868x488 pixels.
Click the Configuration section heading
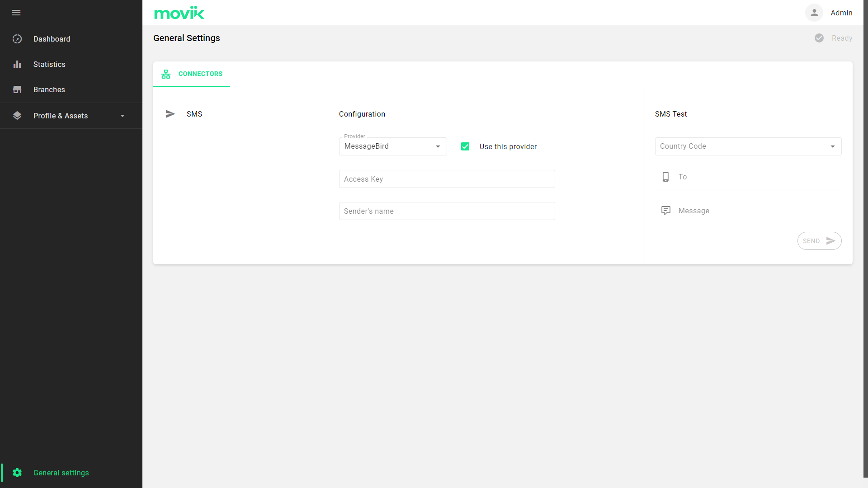(x=362, y=114)
